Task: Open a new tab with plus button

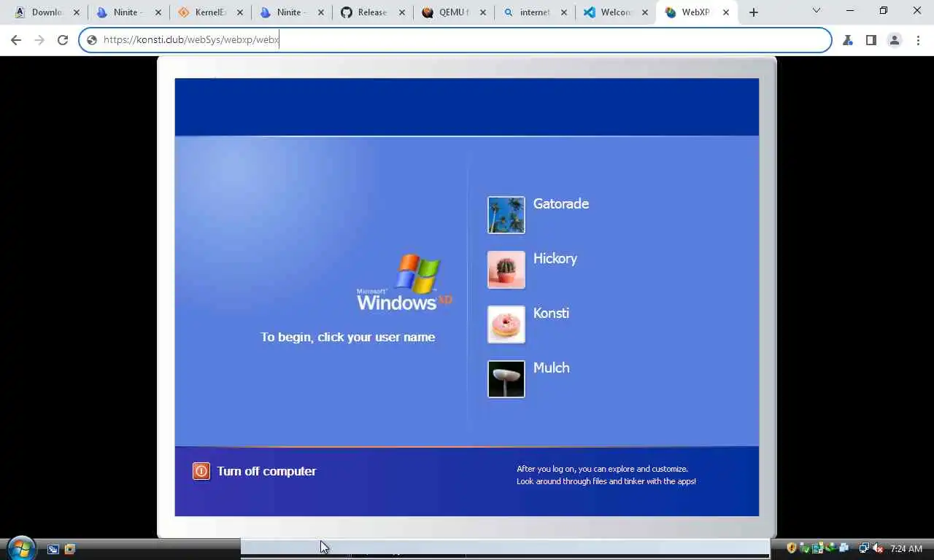Action: (754, 12)
